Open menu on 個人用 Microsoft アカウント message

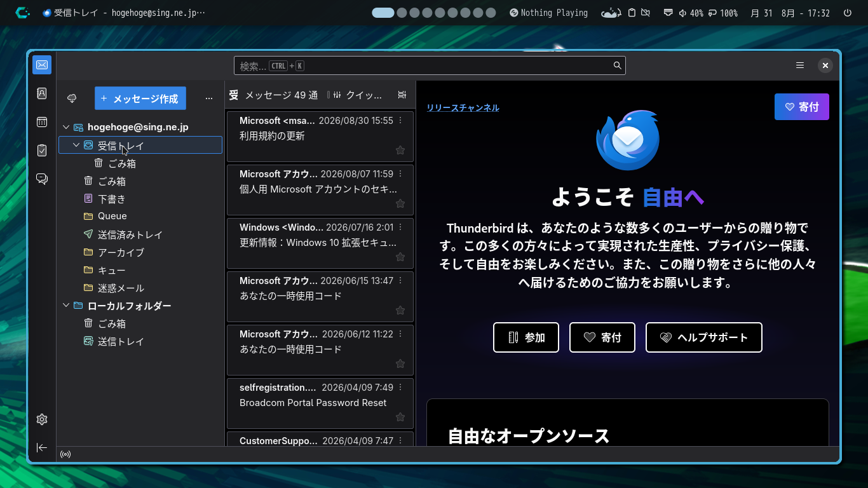pyautogui.click(x=400, y=173)
